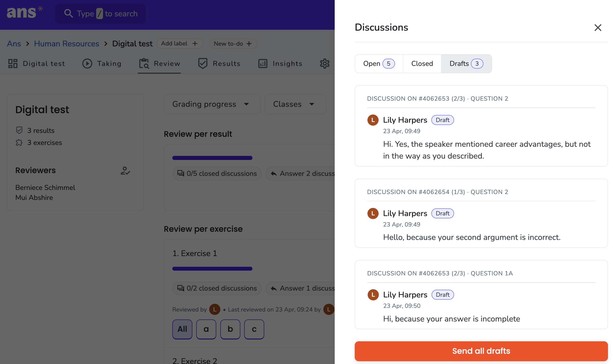This screenshot has height=364, width=613.
Task: Click the Review clipboard icon
Action: [144, 64]
